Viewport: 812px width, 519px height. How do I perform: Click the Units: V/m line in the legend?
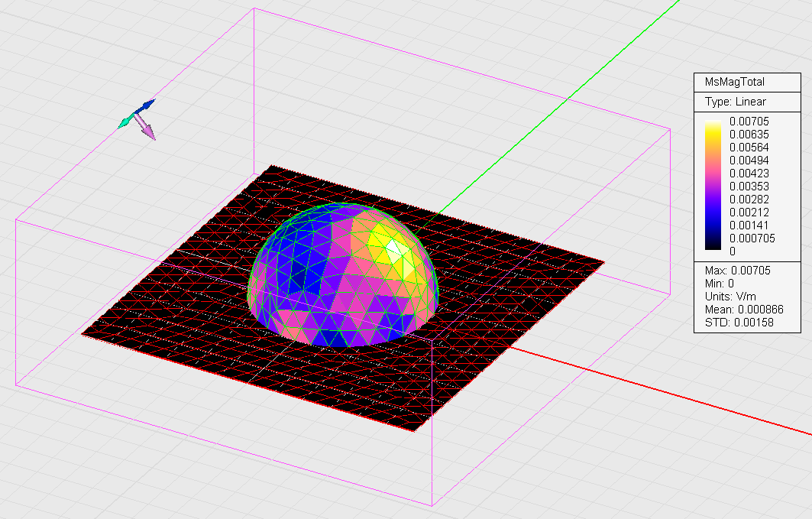(x=730, y=297)
